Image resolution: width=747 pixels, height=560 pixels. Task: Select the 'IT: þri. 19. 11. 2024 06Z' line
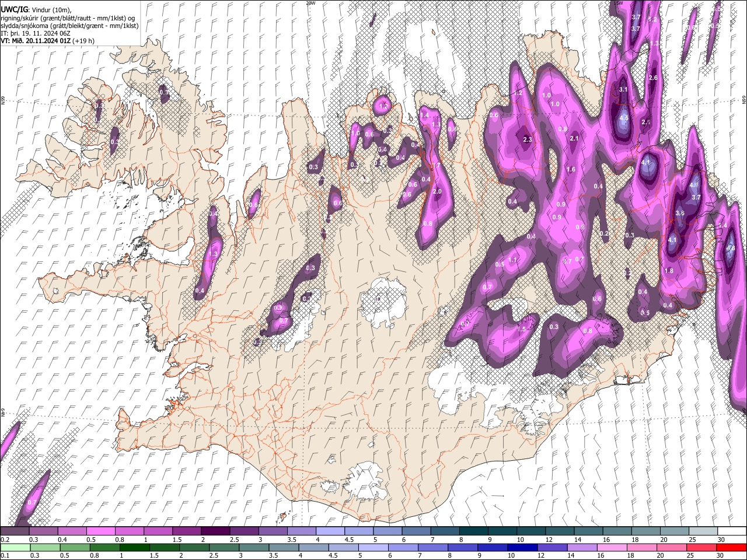[36, 34]
